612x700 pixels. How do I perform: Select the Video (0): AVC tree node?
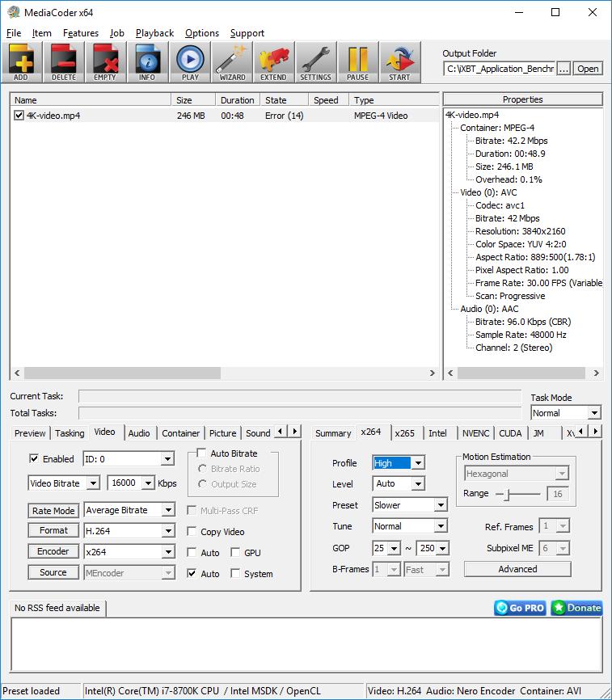click(488, 192)
